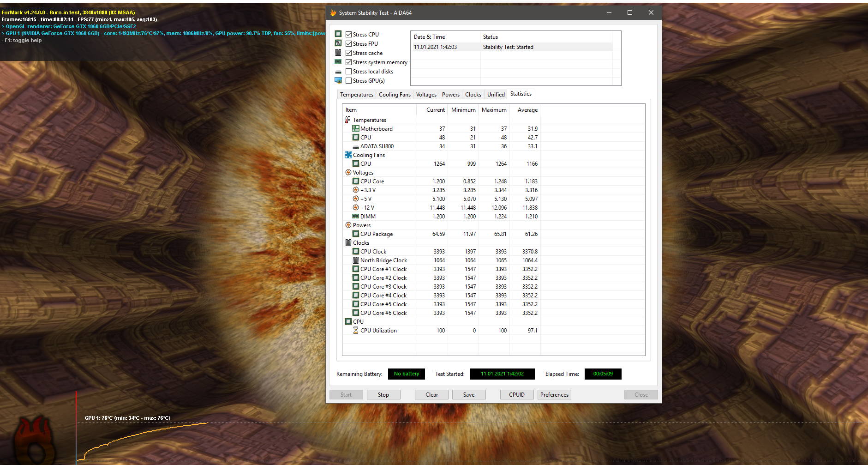Image resolution: width=868 pixels, height=465 pixels.
Task: Uncheck the Stress cache checkbox
Action: (x=349, y=53)
